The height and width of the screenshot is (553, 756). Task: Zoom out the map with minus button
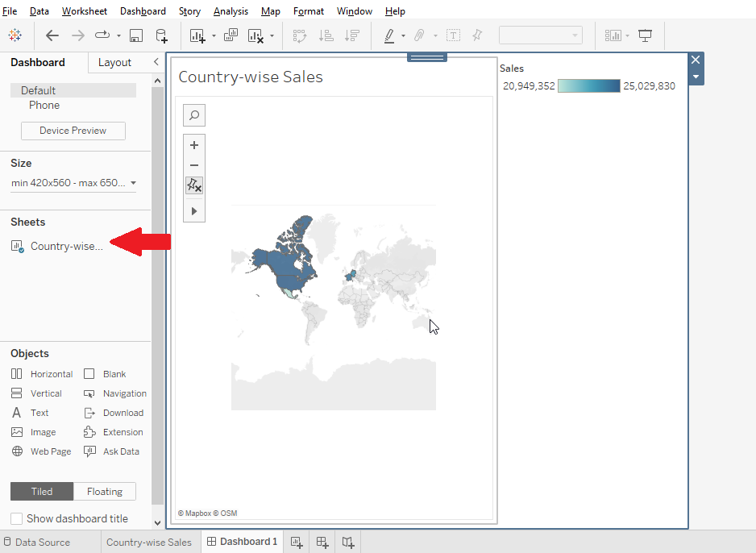click(x=194, y=165)
